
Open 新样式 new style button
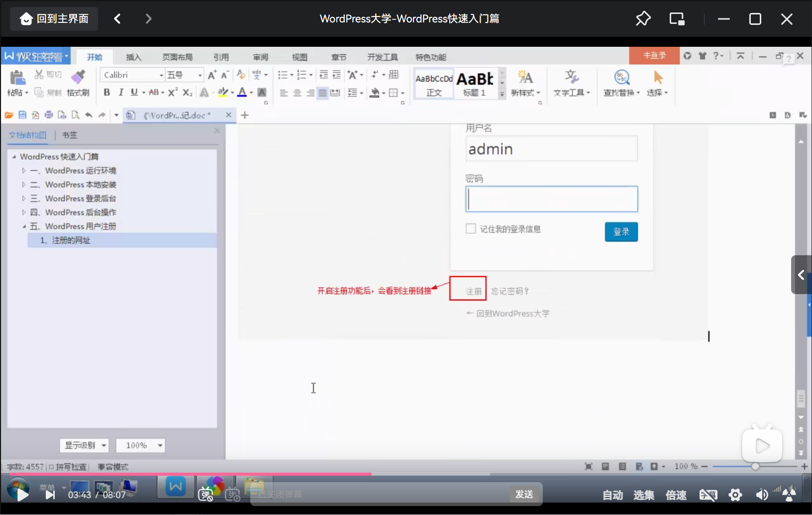(x=525, y=84)
